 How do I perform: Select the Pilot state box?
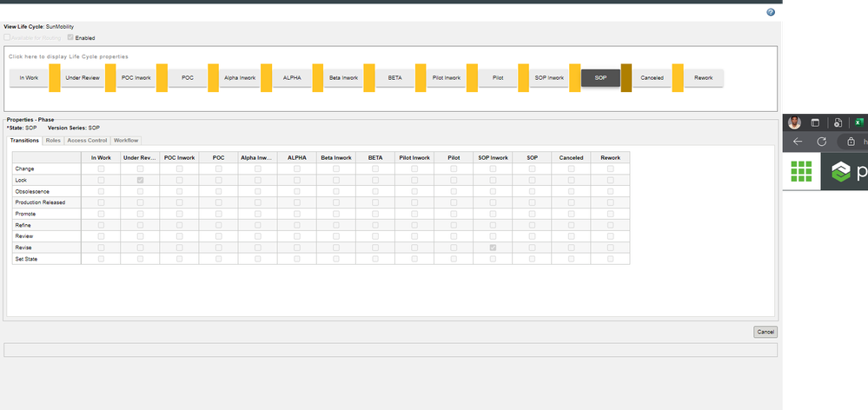(498, 78)
